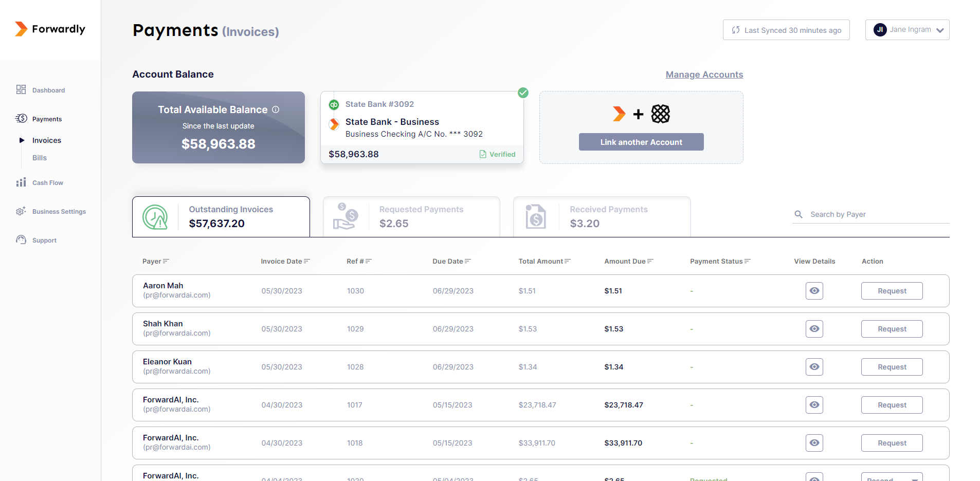Click the Link another Account button
The height and width of the screenshot is (481, 980).
tap(641, 142)
